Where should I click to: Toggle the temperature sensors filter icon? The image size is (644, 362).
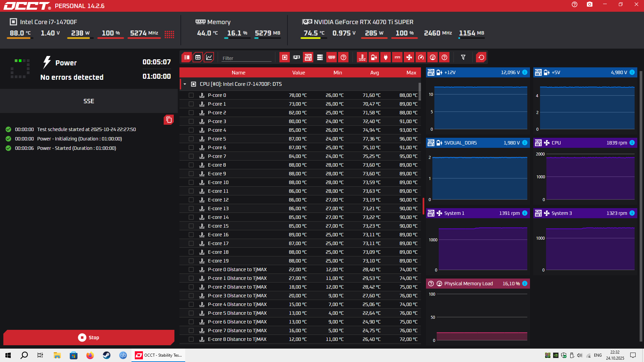tap(362, 57)
